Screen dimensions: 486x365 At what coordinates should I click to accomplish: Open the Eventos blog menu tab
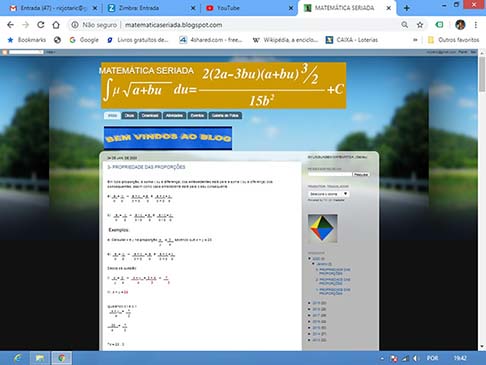coord(197,116)
